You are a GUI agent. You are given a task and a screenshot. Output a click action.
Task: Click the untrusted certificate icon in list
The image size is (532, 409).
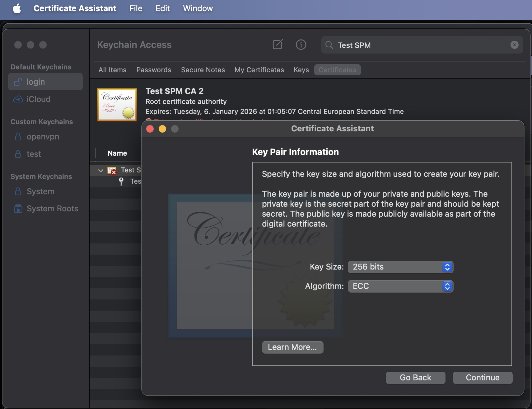tap(112, 171)
